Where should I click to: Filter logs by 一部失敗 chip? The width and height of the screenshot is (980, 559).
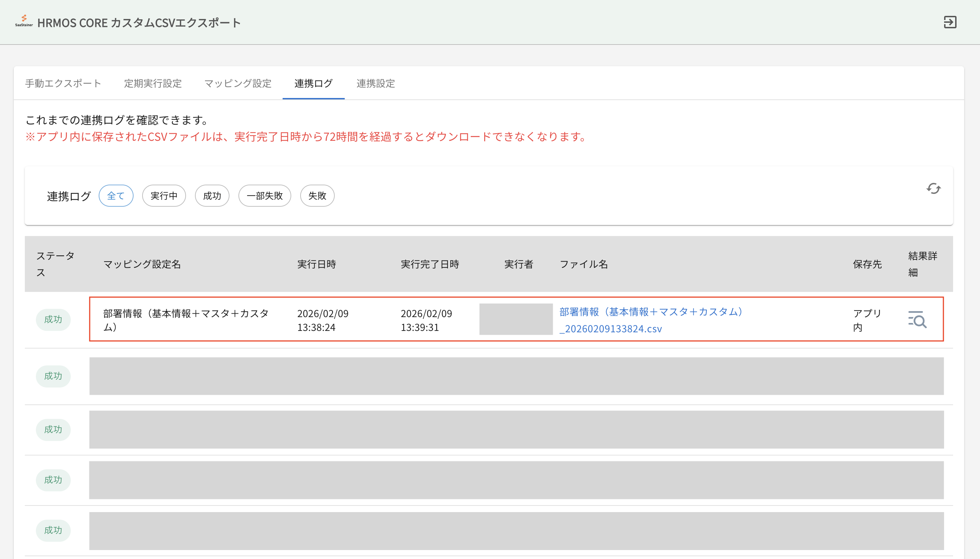pyautogui.click(x=264, y=196)
